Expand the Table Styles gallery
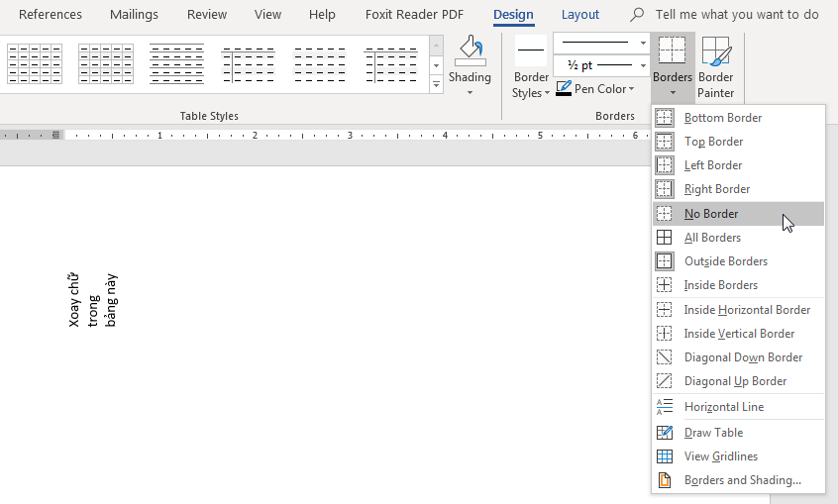The width and height of the screenshot is (838, 504). [437, 85]
